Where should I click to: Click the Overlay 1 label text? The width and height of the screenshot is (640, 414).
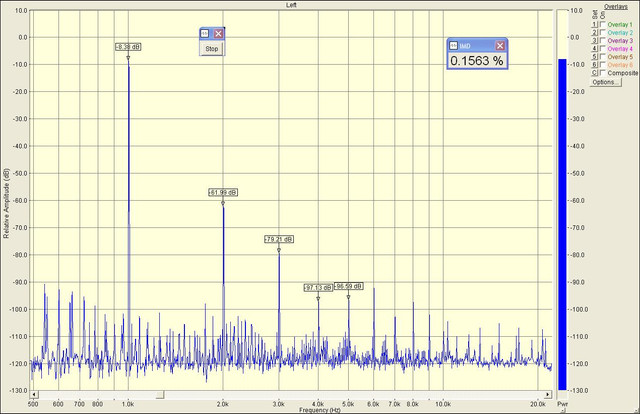(620, 24)
